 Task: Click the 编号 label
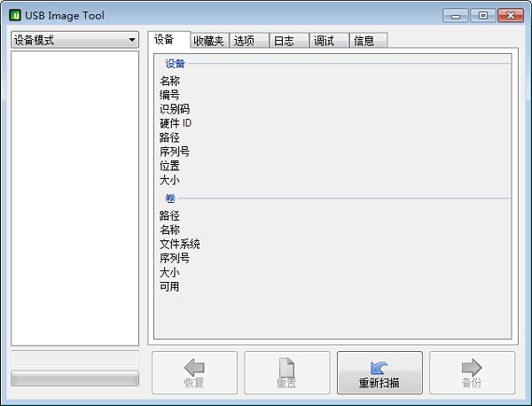pyautogui.click(x=169, y=95)
